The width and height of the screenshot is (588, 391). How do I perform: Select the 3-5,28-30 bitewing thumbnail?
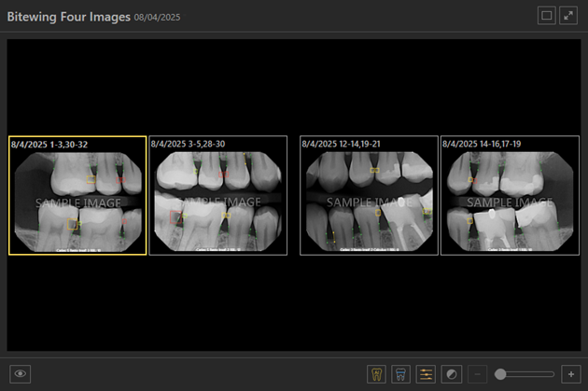(x=218, y=201)
